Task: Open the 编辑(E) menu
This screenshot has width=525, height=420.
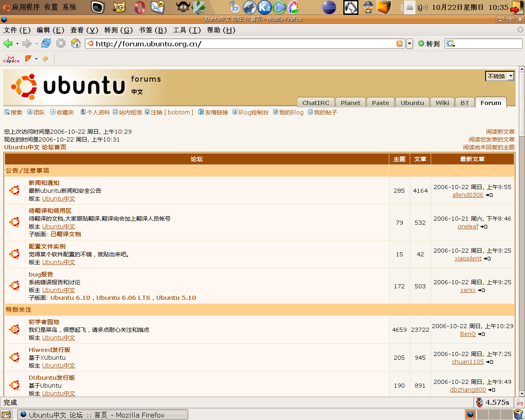Action: tap(50, 30)
